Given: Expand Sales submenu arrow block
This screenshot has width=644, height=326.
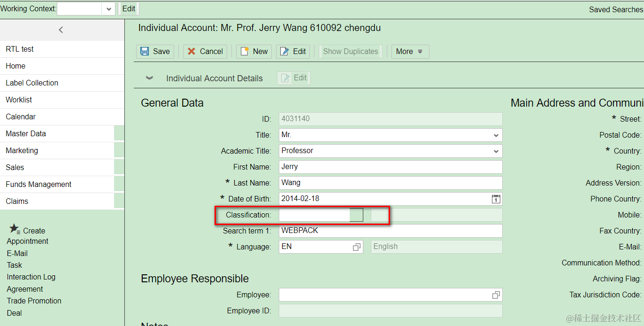Looking at the screenshot, I should pyautogui.click(x=119, y=168).
